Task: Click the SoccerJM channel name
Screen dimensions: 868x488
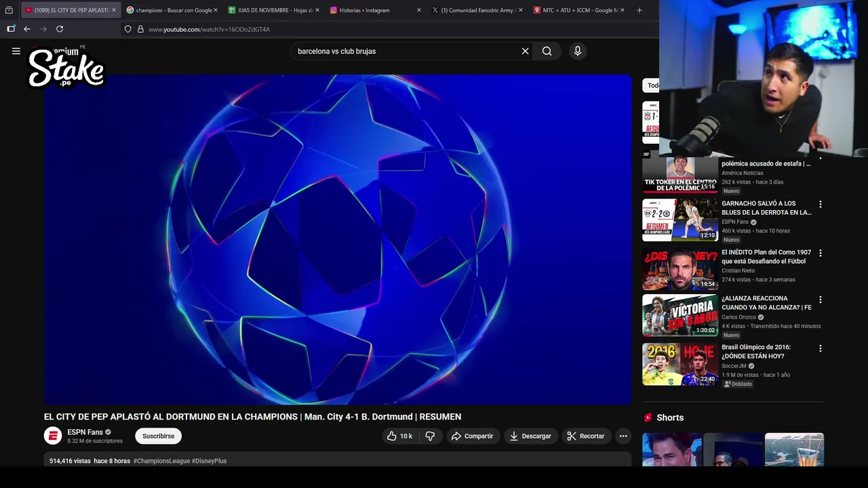Action: 734,366
